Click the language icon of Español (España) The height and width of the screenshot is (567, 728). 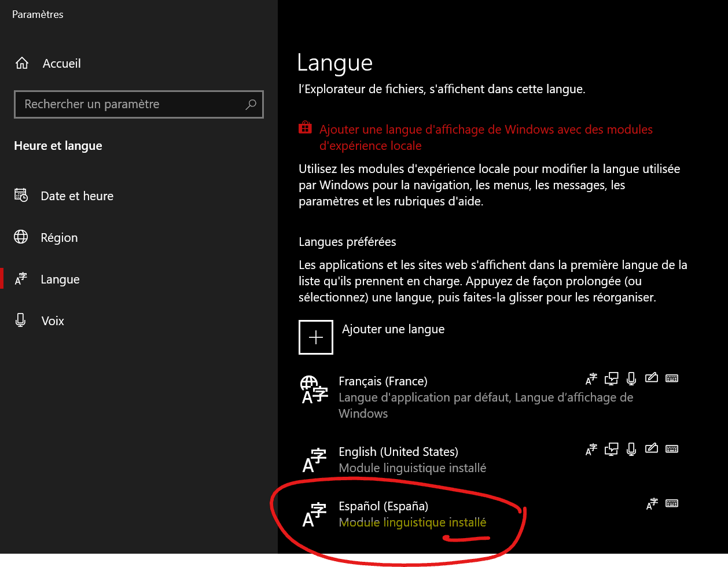pos(315,515)
